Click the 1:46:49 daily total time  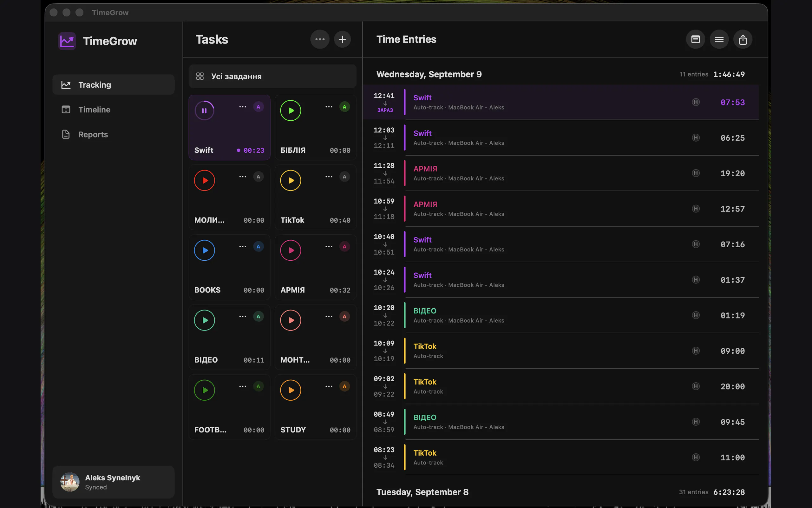pyautogui.click(x=729, y=74)
